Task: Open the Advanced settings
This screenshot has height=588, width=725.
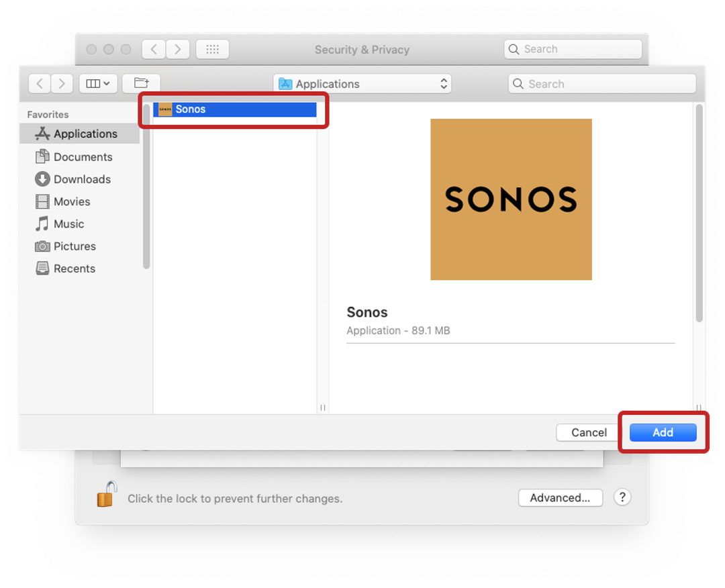Action: (x=561, y=497)
